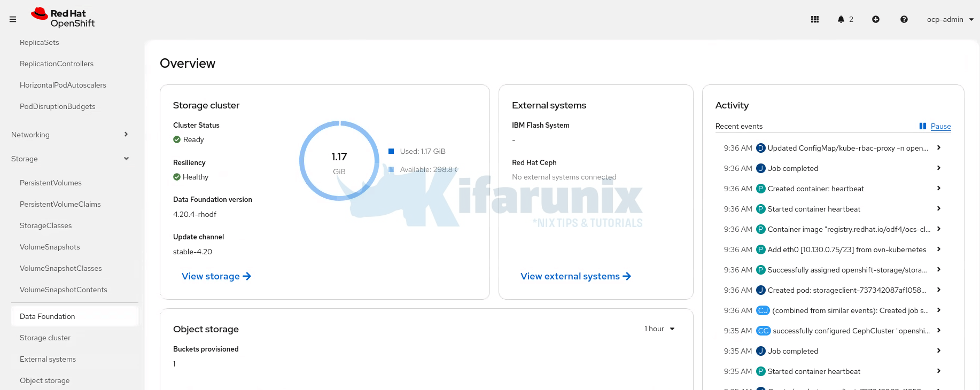Click P badge on Add eth0 event

[761, 249]
